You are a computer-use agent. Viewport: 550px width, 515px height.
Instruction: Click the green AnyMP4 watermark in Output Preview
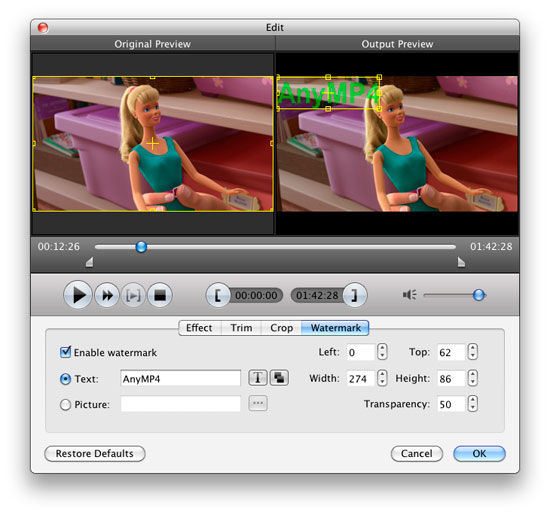[x=329, y=93]
